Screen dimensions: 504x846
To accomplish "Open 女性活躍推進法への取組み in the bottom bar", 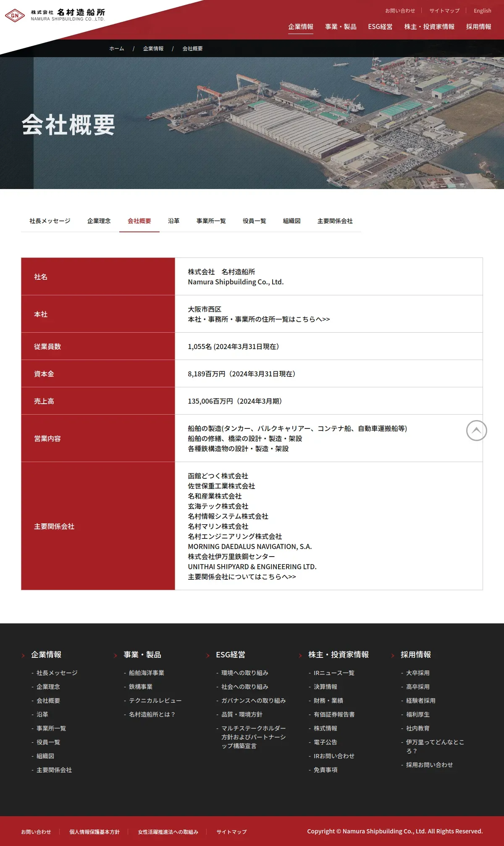I will point(168,832).
